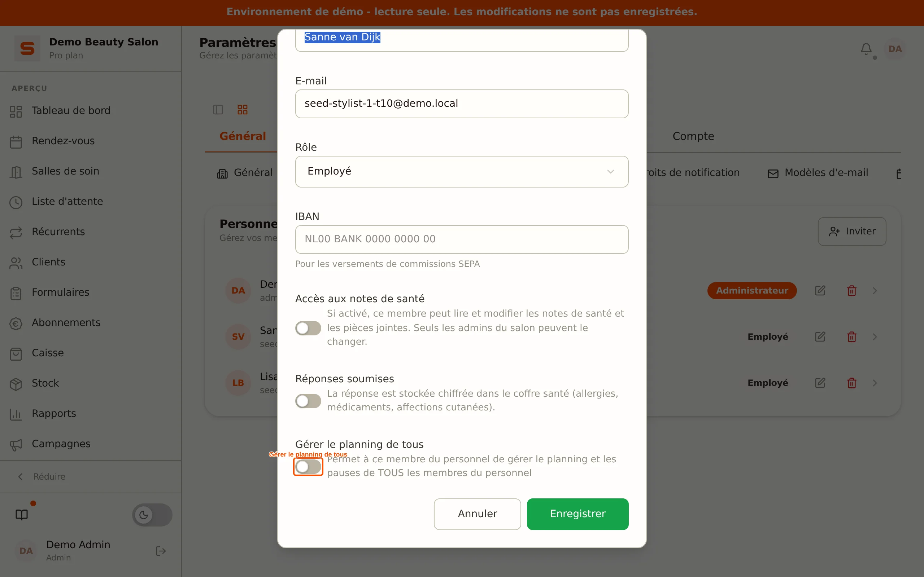Delete the first Employé member via trash icon
924x577 pixels.
point(851,336)
